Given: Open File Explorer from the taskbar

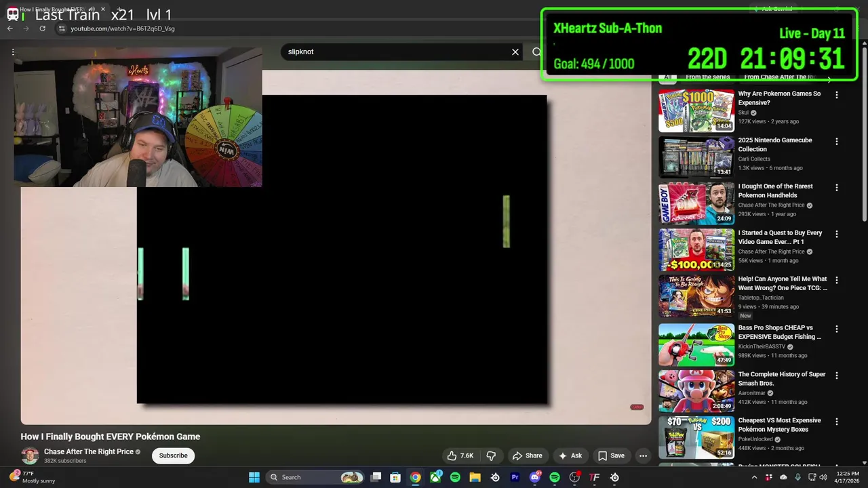Looking at the screenshot, I should coord(475,477).
